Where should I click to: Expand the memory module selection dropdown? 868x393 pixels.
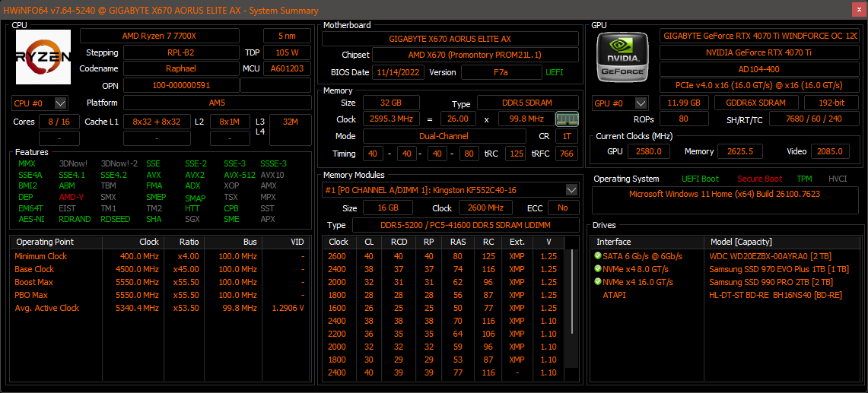pyautogui.click(x=571, y=189)
